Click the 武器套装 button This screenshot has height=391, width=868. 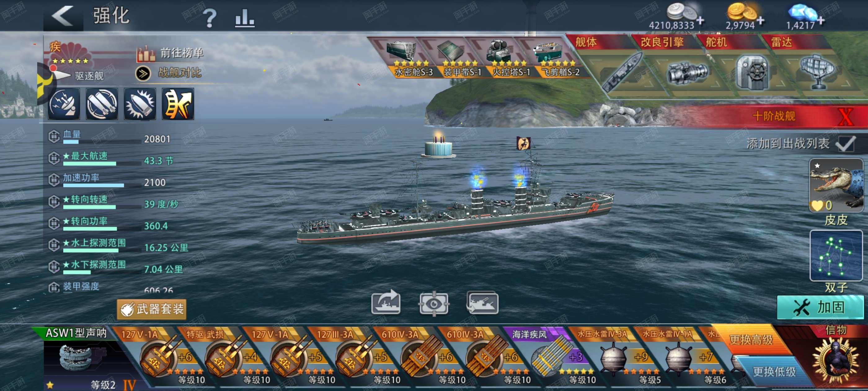[x=152, y=309]
